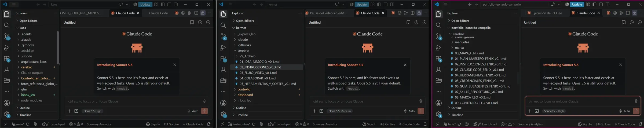Viewport: 644px width, 128px height.
Task: Open Search view in the kaos window
Action: pos(7,25)
